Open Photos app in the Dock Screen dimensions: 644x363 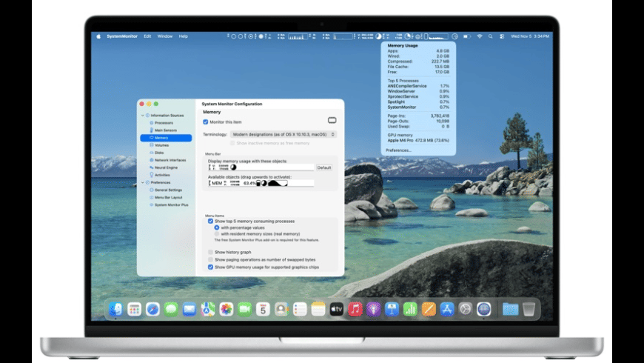tap(227, 309)
